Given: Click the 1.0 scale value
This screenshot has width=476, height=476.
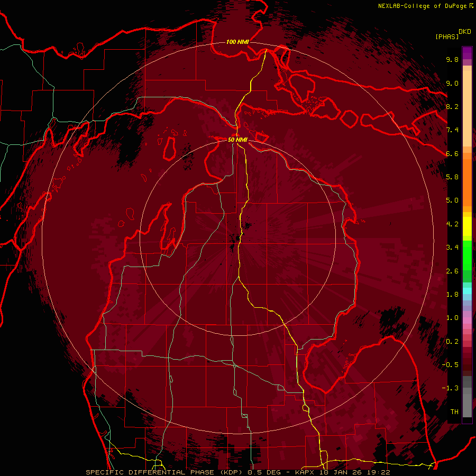Looking at the screenshot, I should [x=452, y=318].
